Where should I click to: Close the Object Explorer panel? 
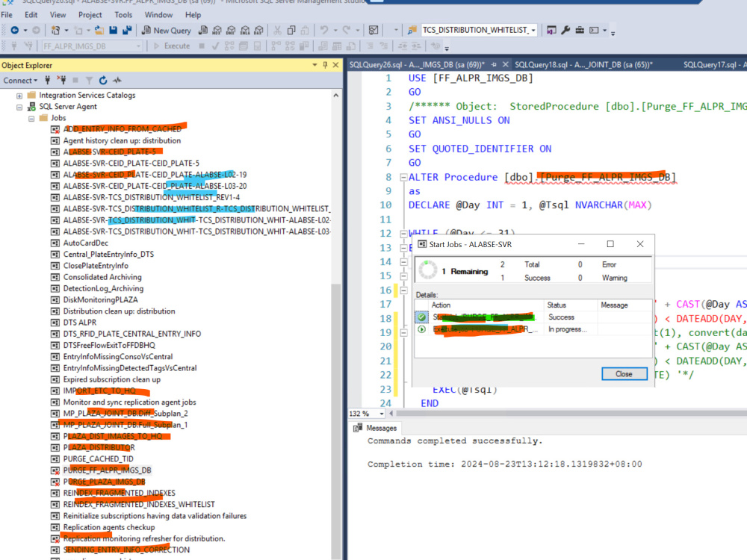coord(335,65)
